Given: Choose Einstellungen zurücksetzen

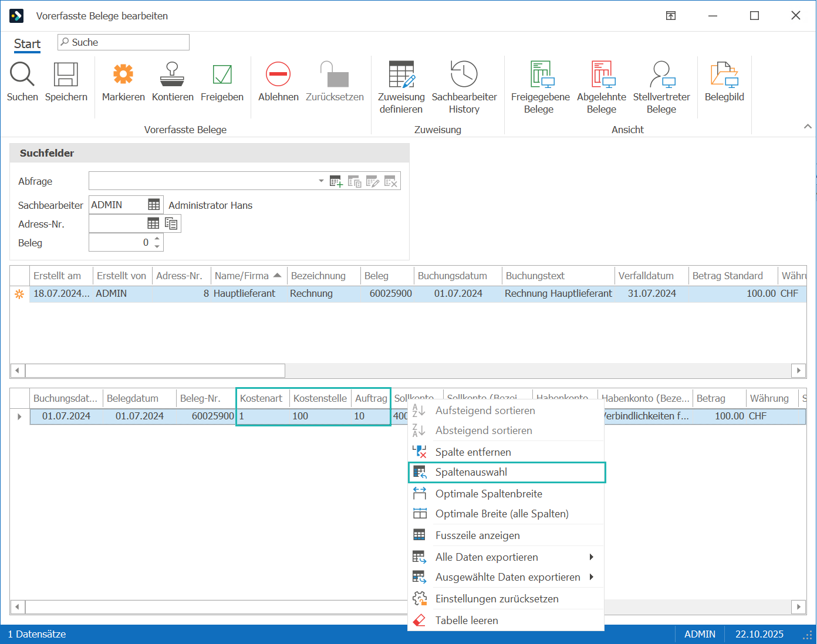Looking at the screenshot, I should [507, 599].
